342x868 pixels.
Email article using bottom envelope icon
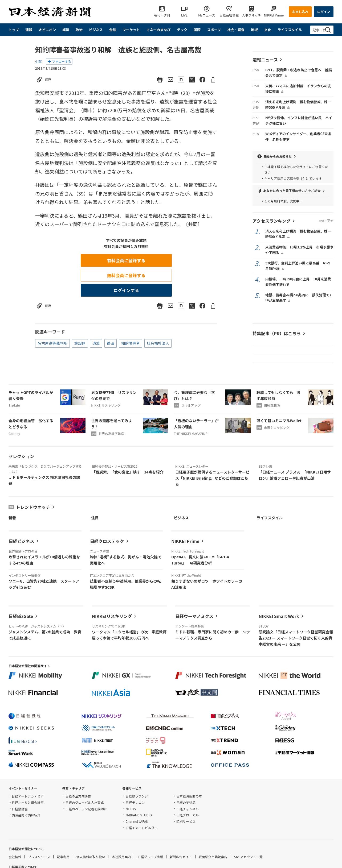170,306
